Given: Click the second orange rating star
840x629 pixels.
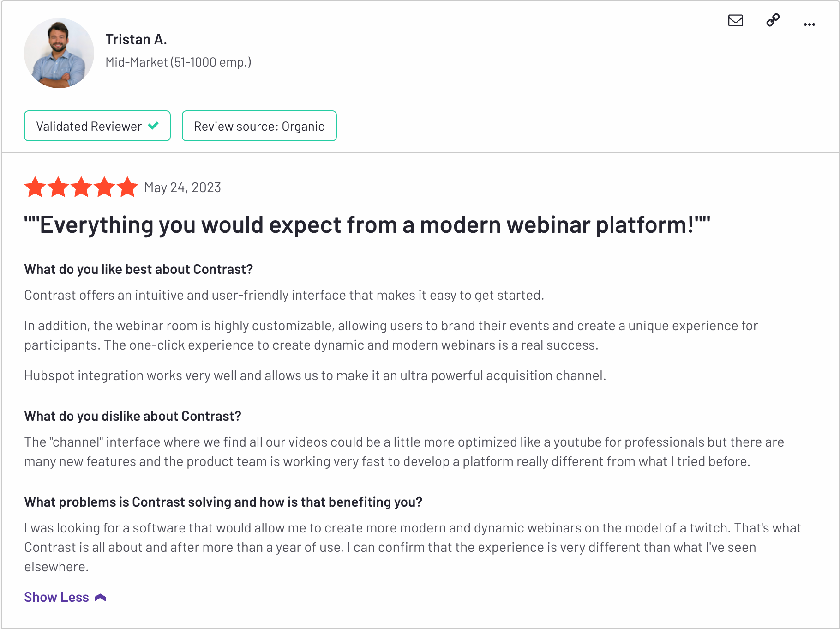Looking at the screenshot, I should [x=58, y=187].
